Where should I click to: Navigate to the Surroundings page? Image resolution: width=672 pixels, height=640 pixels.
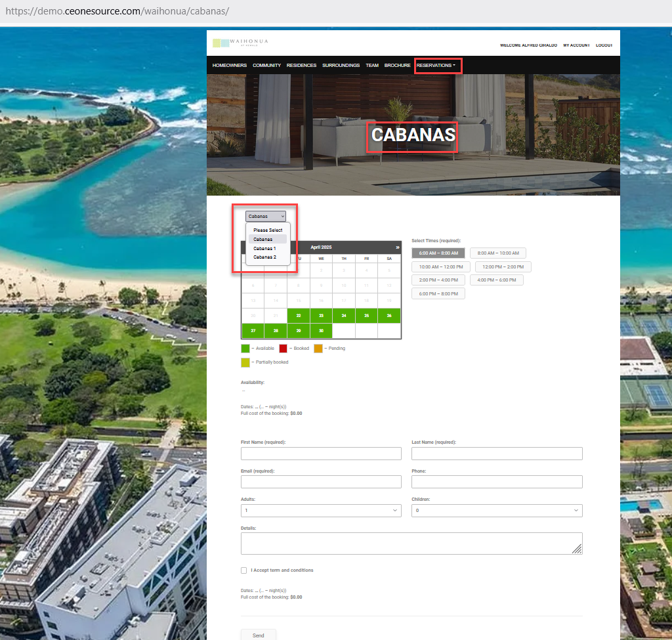pos(341,66)
